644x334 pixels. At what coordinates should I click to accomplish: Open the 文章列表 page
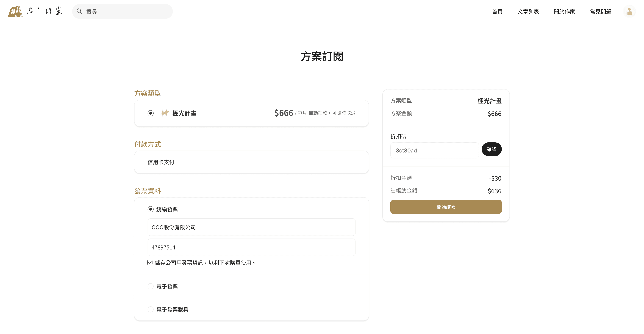point(528,11)
